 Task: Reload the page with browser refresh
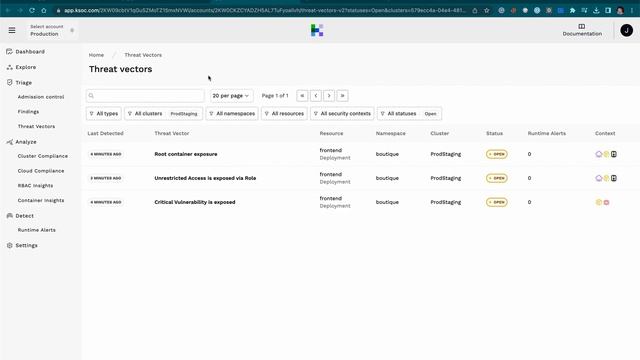click(32, 10)
